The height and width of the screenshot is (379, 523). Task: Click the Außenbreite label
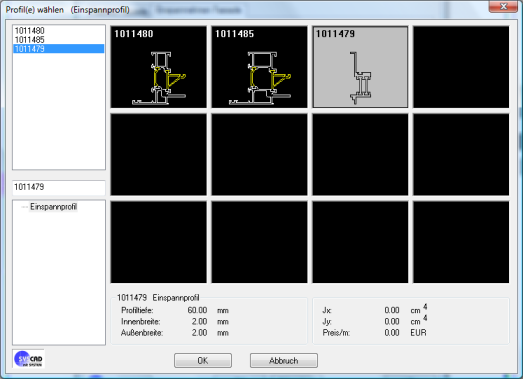(x=142, y=333)
